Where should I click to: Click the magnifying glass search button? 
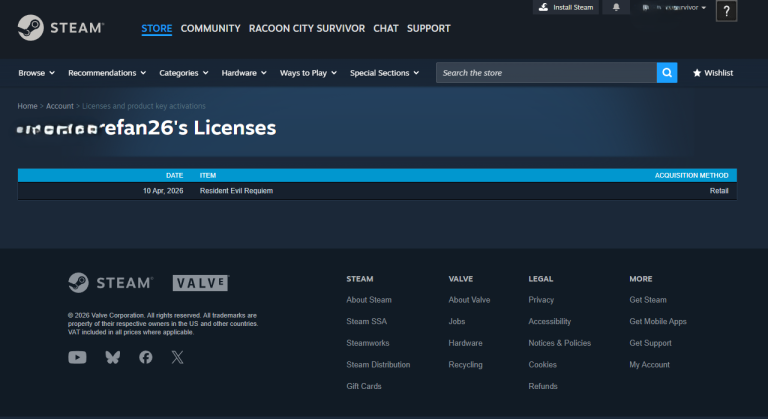pos(667,73)
